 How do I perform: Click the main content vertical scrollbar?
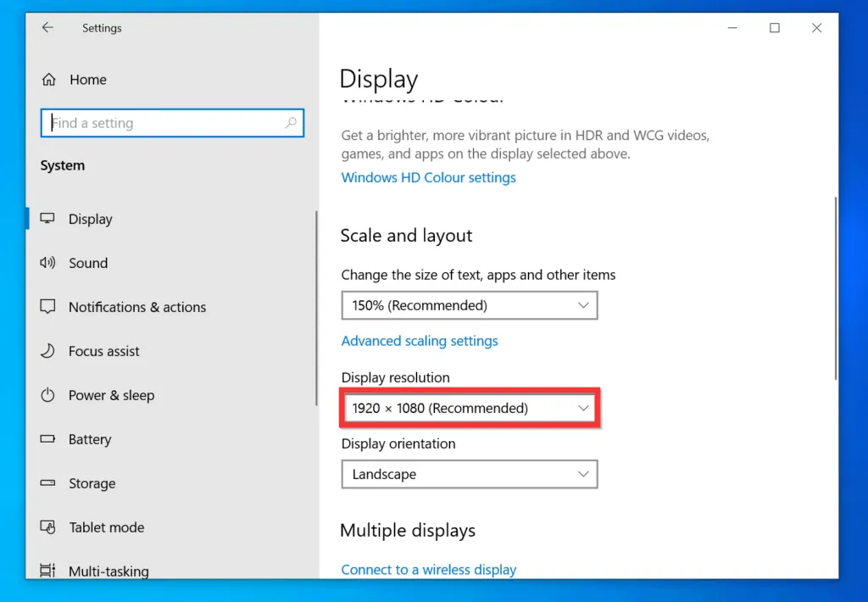[836, 288]
